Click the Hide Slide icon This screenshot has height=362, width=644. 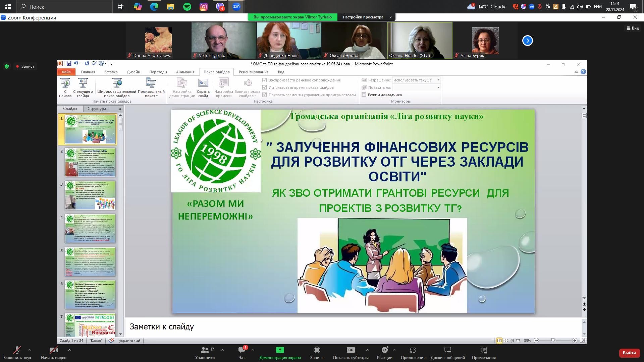pos(203,83)
